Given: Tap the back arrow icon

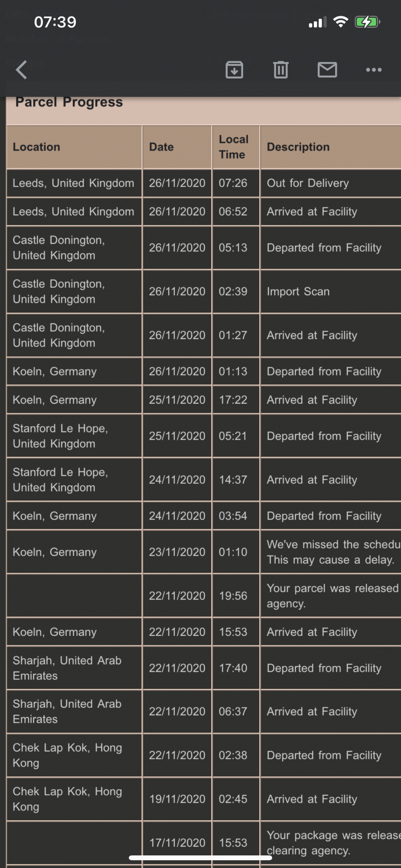Looking at the screenshot, I should pos(21,69).
